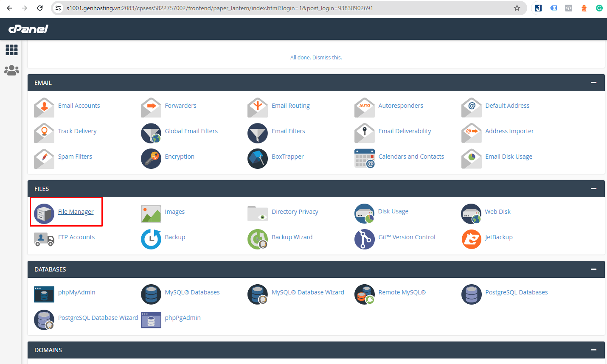Open the Calendars and Contacts icon
This screenshot has width=607, height=364.
[x=364, y=159]
